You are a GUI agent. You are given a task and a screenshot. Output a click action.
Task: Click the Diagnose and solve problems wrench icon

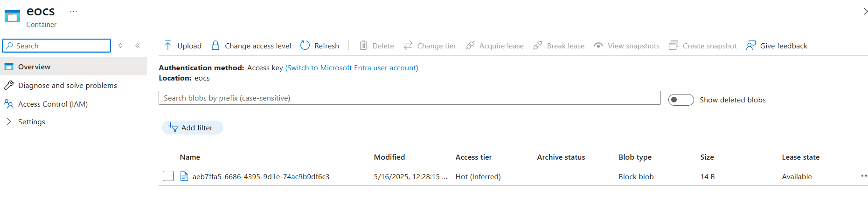[9, 85]
